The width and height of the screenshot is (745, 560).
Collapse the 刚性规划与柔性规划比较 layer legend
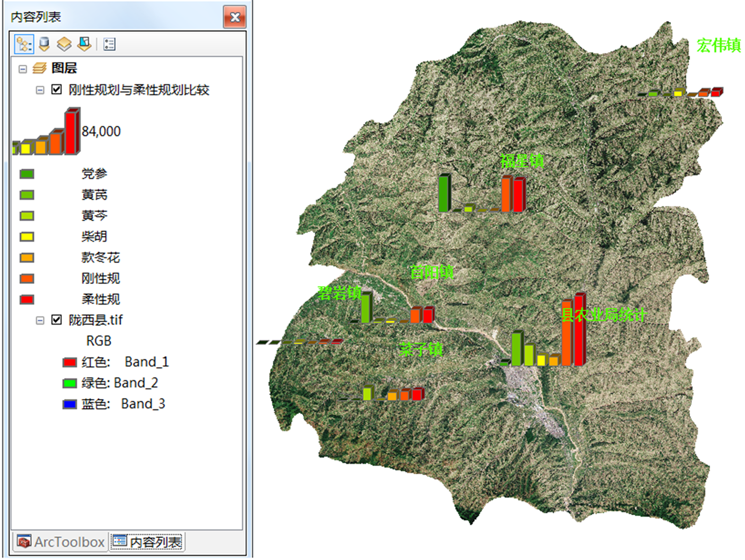tap(40, 90)
